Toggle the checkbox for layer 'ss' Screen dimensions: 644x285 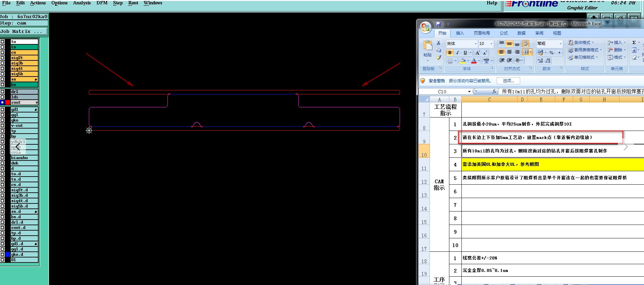coord(2,79)
